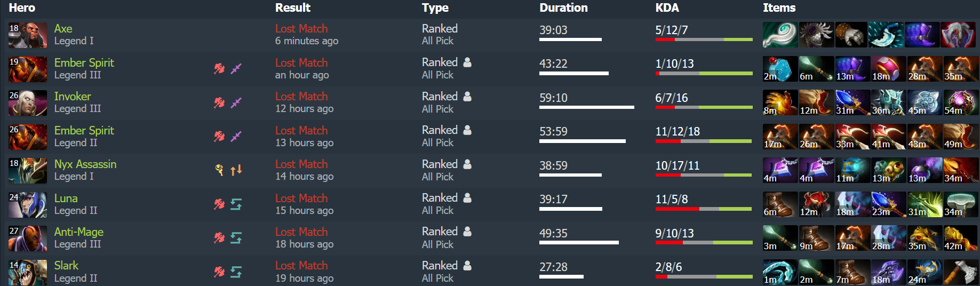Click the KDA bar under 11/5/8

[704, 209]
